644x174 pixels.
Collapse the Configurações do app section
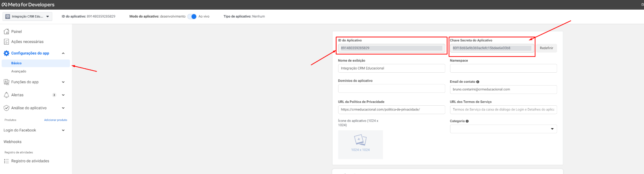(x=63, y=53)
